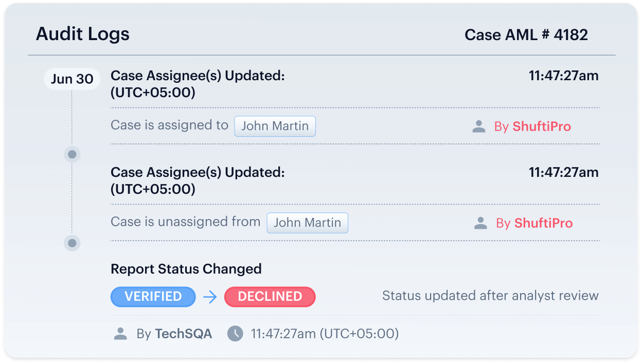The image size is (642, 364).
Task: Click the DECLINED status badge
Action: click(270, 297)
